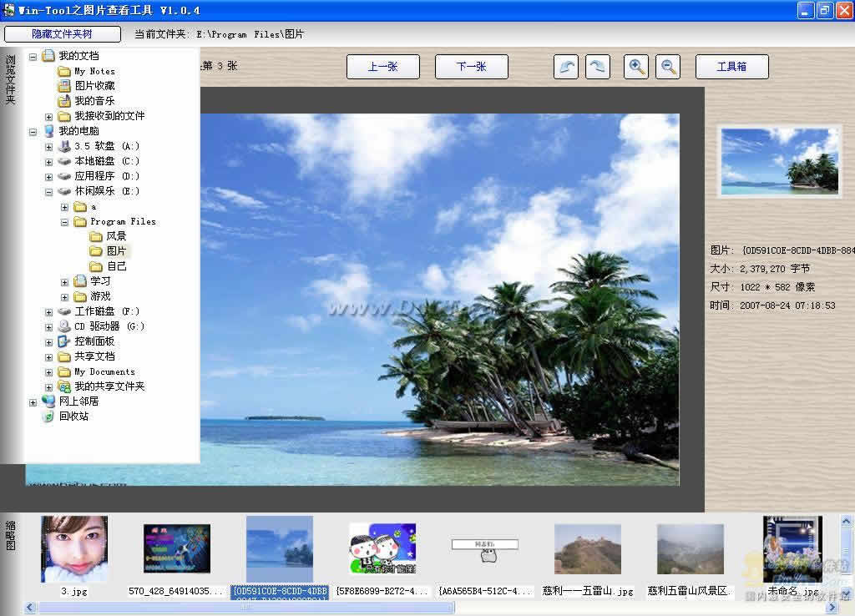Expand the CD 驱动器 (G:) node

(x=48, y=327)
